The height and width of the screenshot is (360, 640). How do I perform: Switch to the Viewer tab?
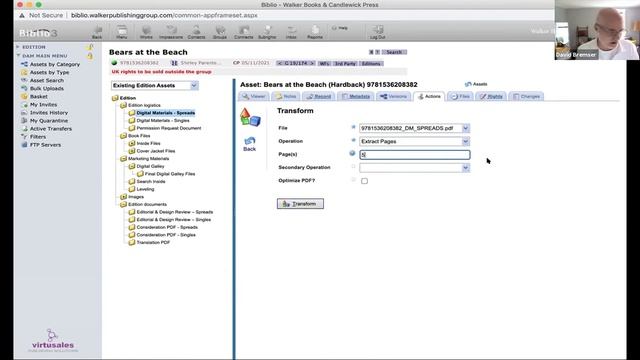(x=254, y=97)
